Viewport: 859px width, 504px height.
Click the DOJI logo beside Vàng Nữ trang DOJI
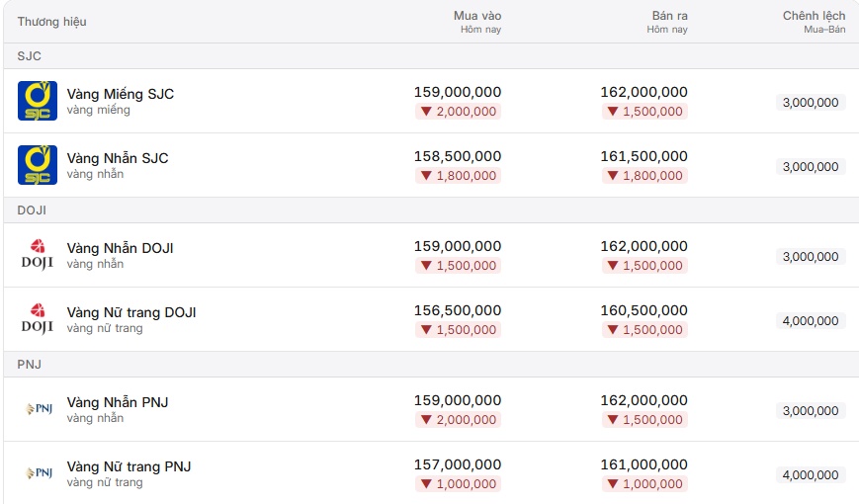tap(38, 319)
